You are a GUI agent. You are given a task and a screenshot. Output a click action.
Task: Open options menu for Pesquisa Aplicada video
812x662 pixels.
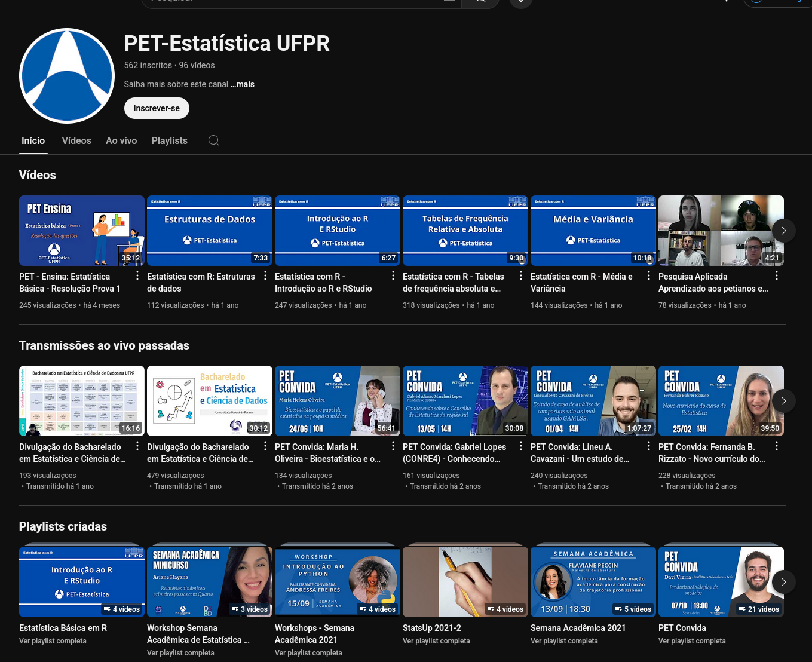[777, 276]
